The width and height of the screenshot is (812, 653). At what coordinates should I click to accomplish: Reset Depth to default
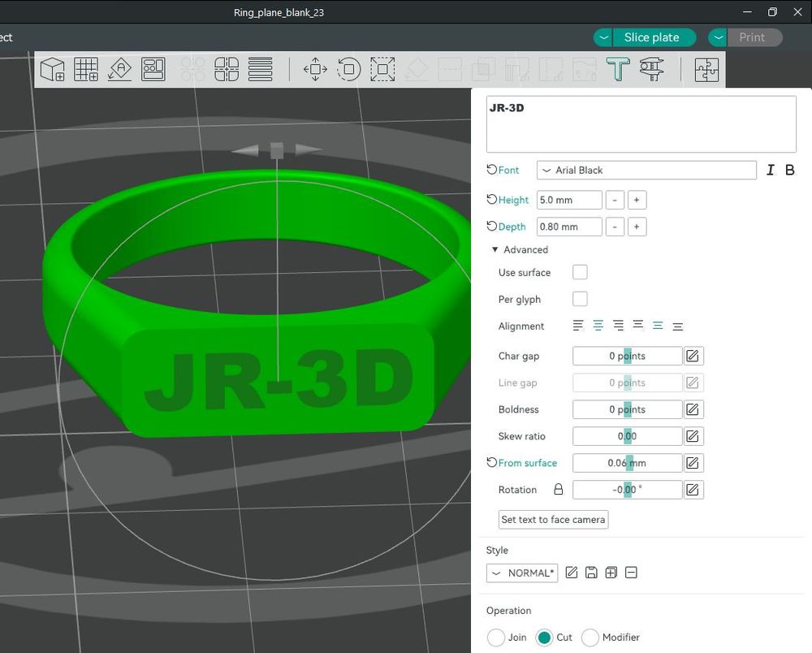[x=491, y=227]
